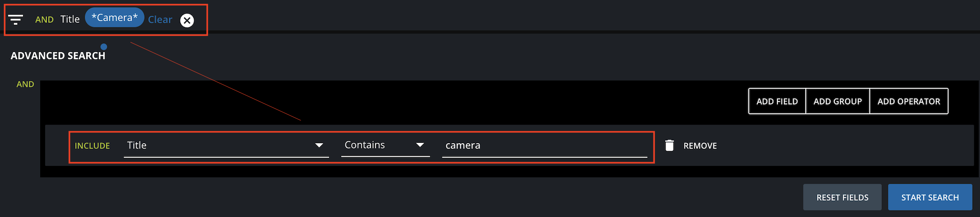Image resolution: width=980 pixels, height=217 pixels.
Task: Click the AND label in filter bar
Action: point(44,20)
